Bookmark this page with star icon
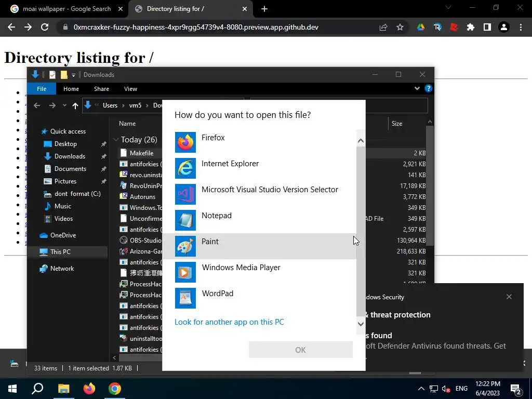This screenshot has width=532, height=399. pyautogui.click(x=400, y=27)
